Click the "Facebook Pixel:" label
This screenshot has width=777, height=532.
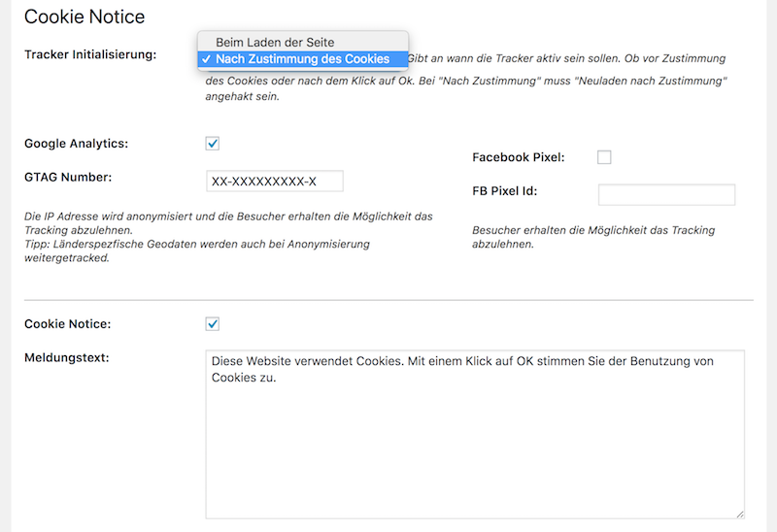pyautogui.click(x=519, y=157)
